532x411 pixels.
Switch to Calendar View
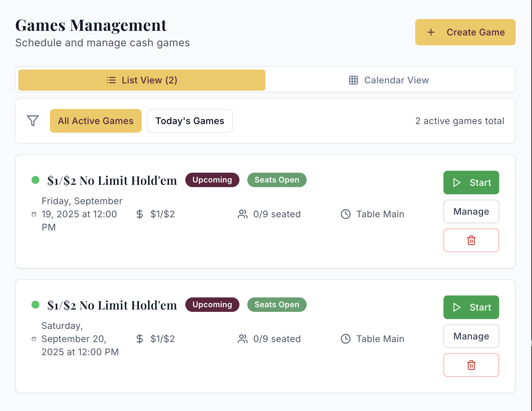point(389,80)
